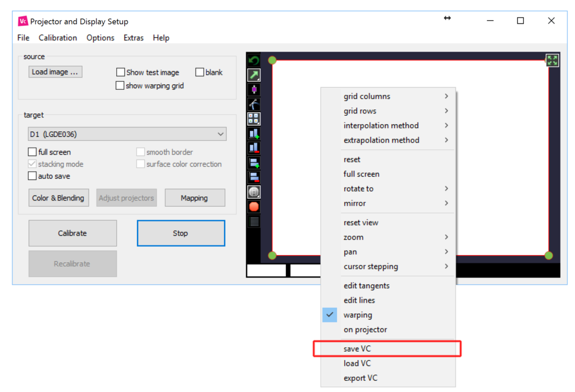Click the add row icon with green plus
The height and width of the screenshot is (392, 575).
(x=254, y=163)
